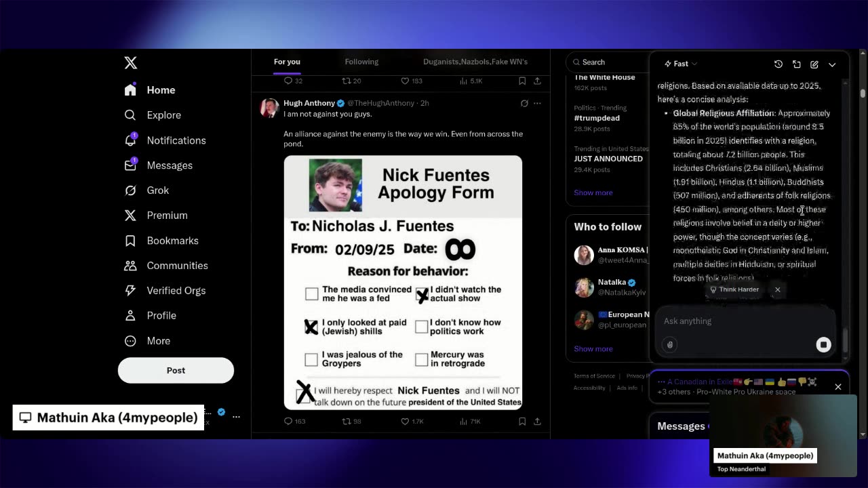The width and height of the screenshot is (868, 488).
Task: Open Notifications page
Action: coord(165,140)
